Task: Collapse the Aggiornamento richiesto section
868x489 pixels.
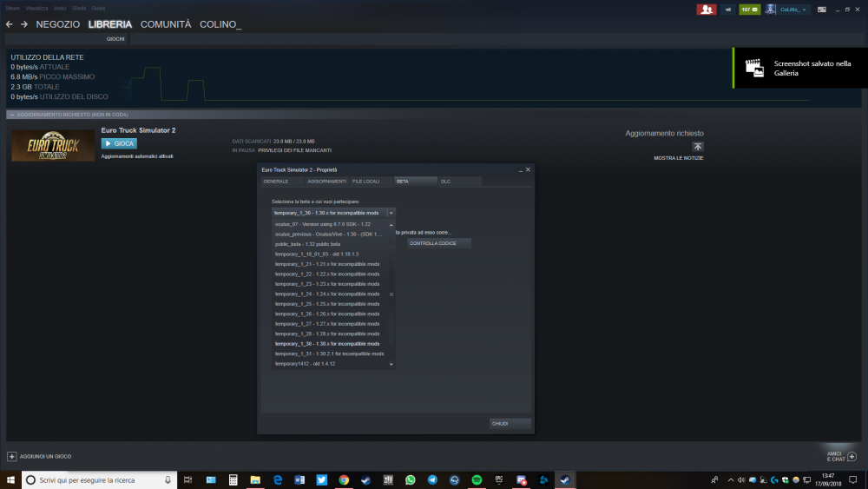Action: coord(11,115)
